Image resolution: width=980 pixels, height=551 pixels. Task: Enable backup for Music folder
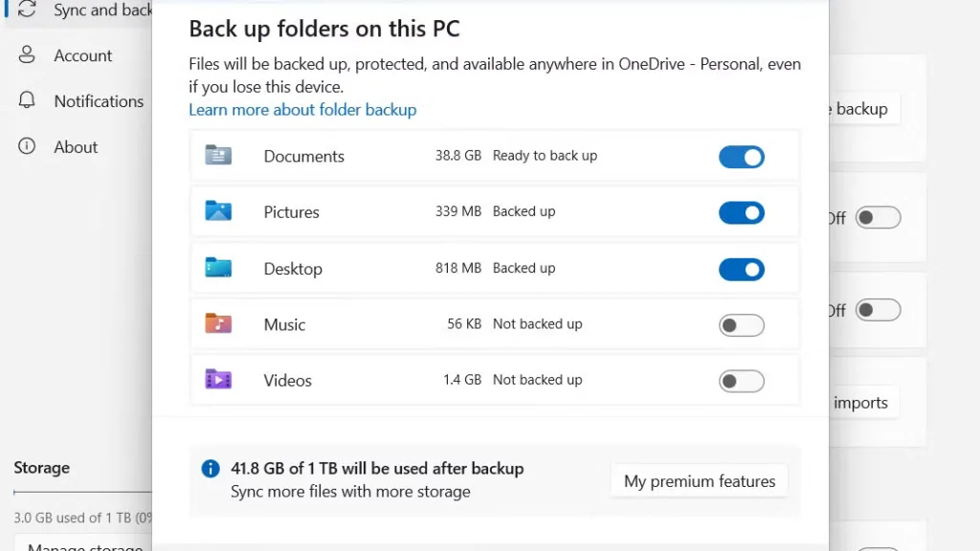(742, 325)
